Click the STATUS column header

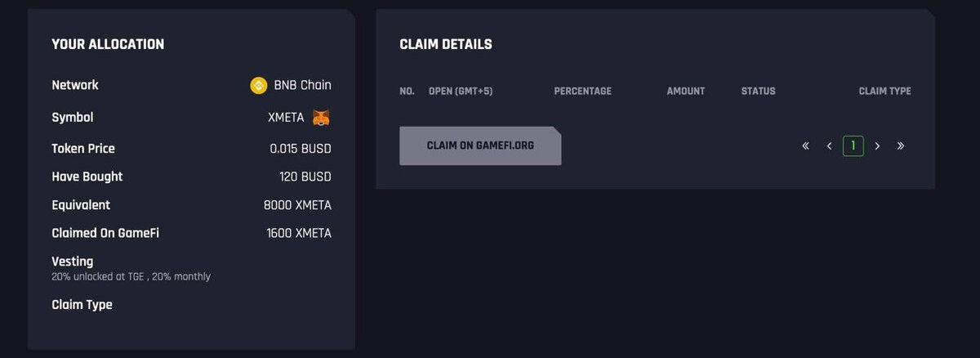tap(759, 91)
